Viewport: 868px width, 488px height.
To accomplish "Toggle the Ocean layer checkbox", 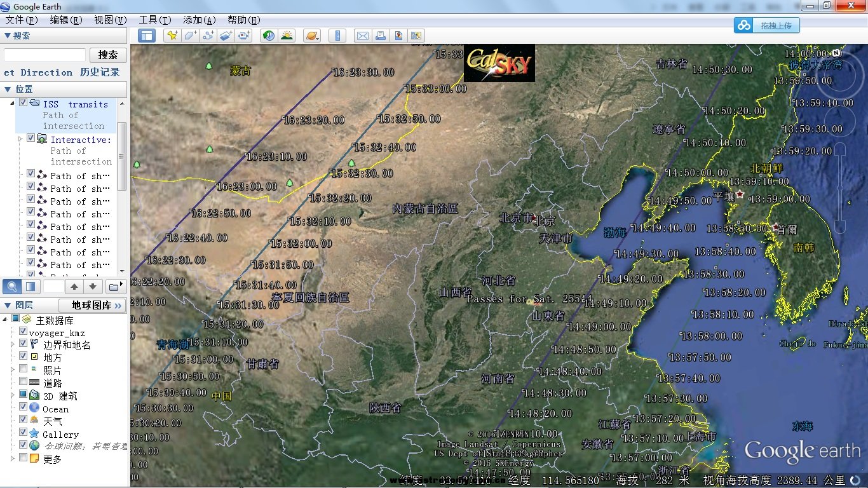I will coord(24,407).
